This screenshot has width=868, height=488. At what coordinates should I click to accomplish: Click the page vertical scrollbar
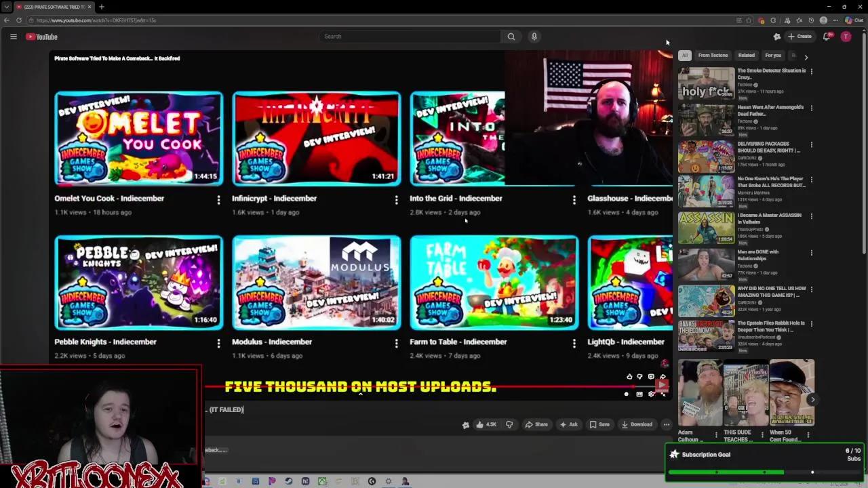pyautogui.click(x=864, y=142)
